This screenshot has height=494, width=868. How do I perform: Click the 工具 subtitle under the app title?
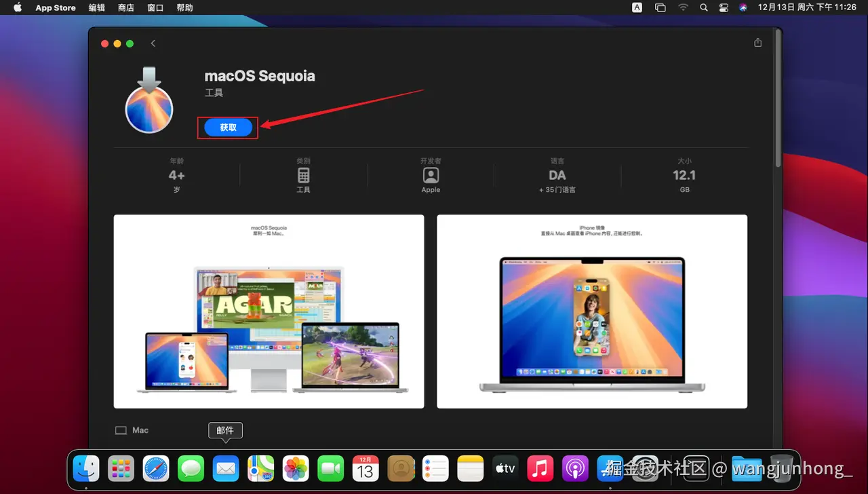click(214, 93)
